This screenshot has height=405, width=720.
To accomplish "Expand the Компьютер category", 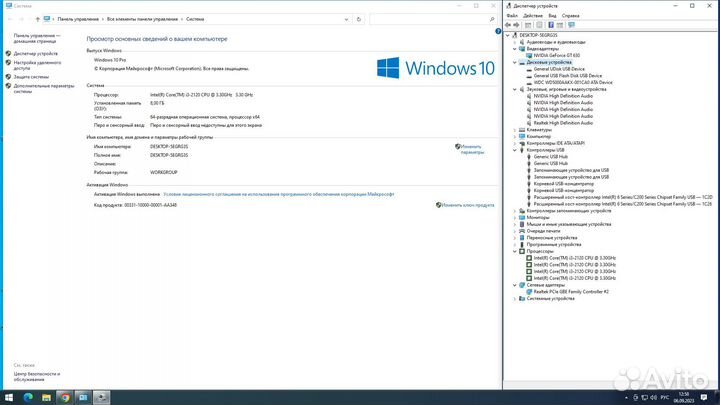I will (x=515, y=136).
